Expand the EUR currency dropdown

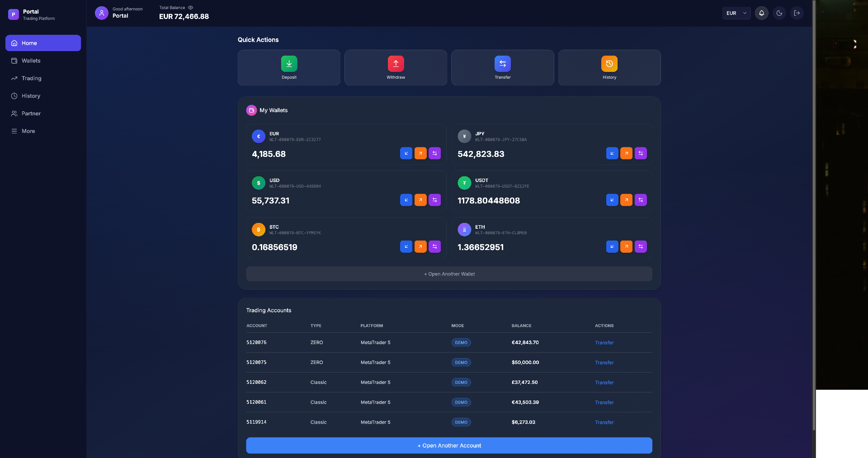click(x=736, y=13)
